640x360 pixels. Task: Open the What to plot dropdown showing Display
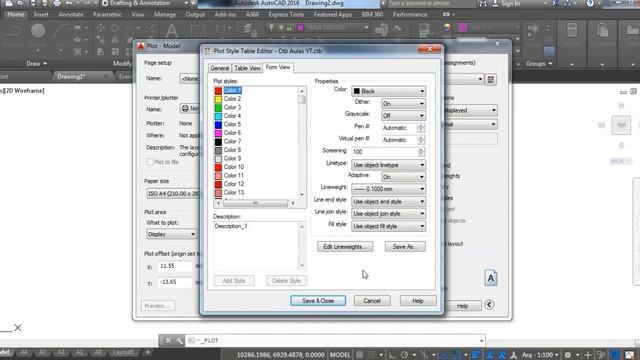pos(171,234)
